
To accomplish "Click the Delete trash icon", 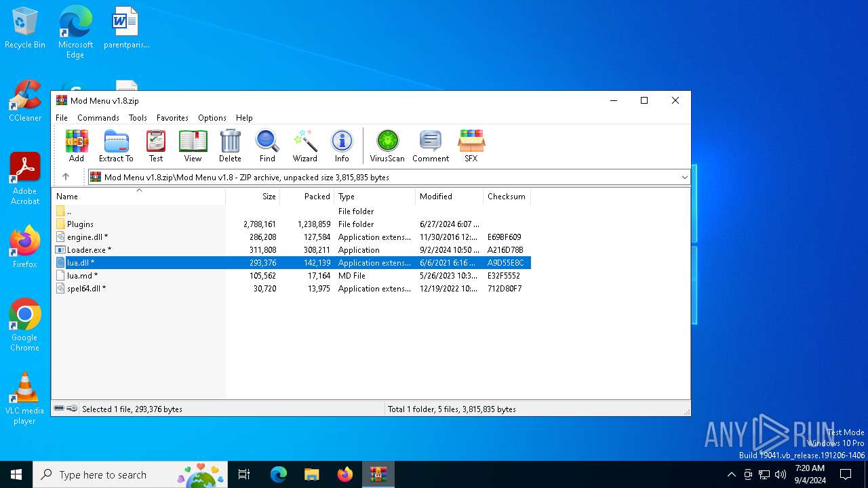I will click(230, 146).
